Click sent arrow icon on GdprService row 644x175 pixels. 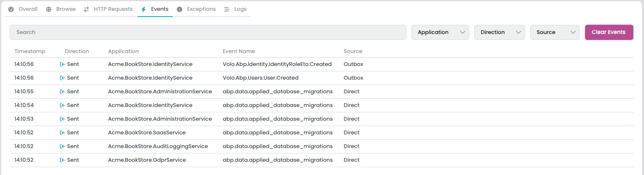coord(63,160)
